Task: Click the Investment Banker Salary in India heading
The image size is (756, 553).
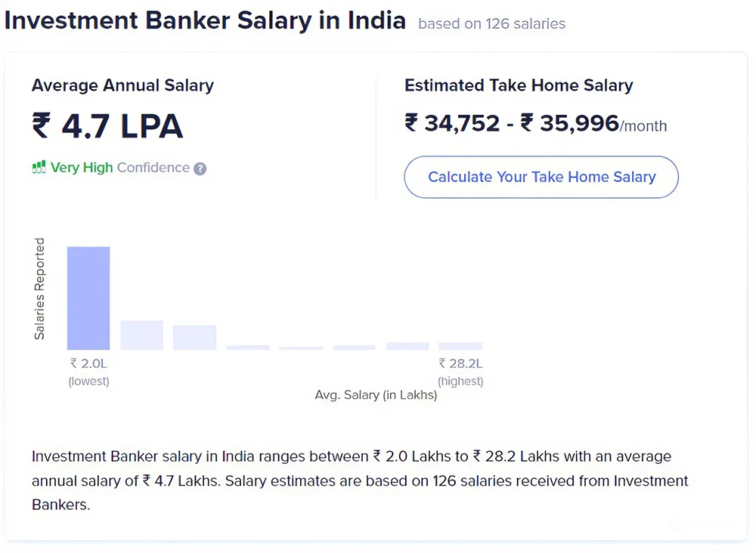Action: pyautogui.click(x=206, y=20)
